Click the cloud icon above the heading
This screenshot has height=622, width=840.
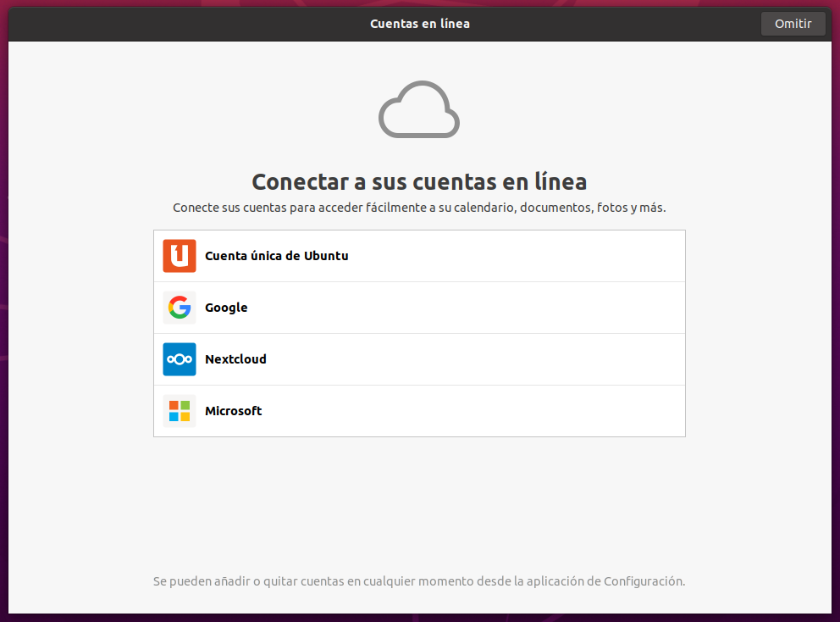419,109
